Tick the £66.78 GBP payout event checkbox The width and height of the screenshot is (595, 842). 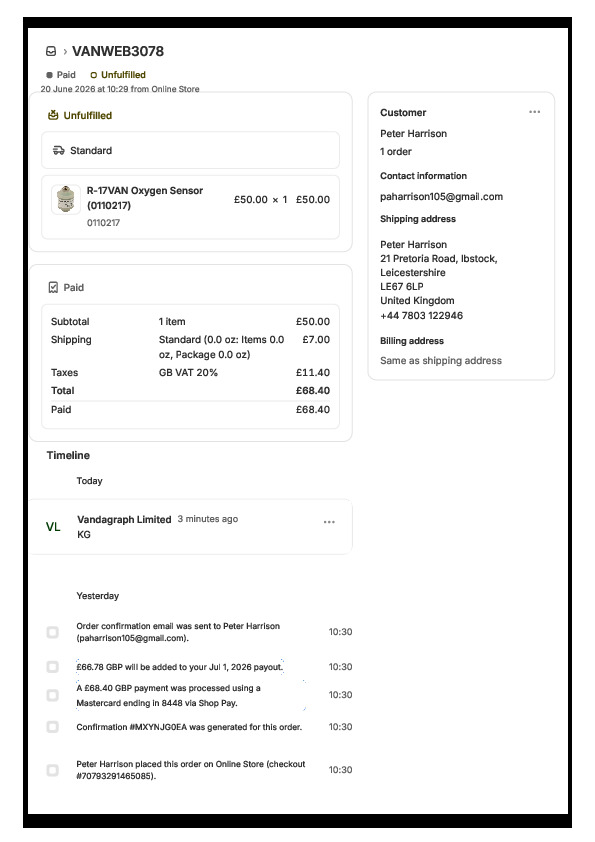tap(53, 667)
